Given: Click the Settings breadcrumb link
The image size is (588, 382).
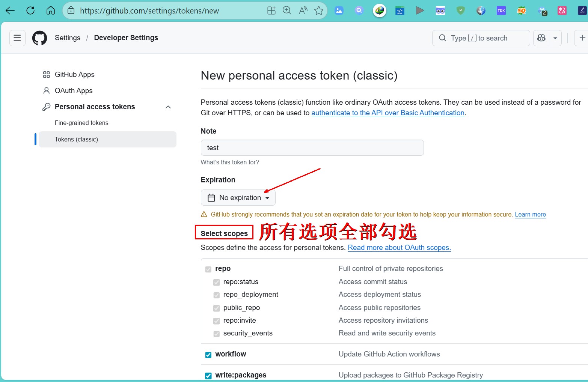Looking at the screenshot, I should [x=68, y=38].
